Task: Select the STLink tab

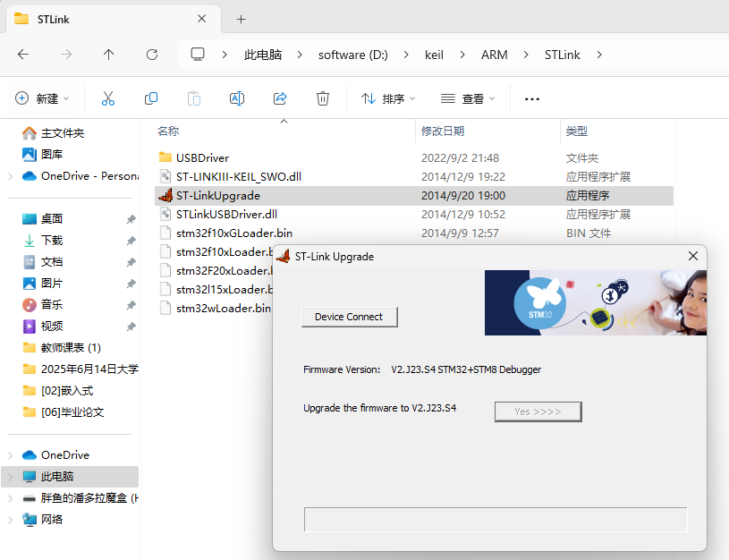Action: [x=112, y=19]
